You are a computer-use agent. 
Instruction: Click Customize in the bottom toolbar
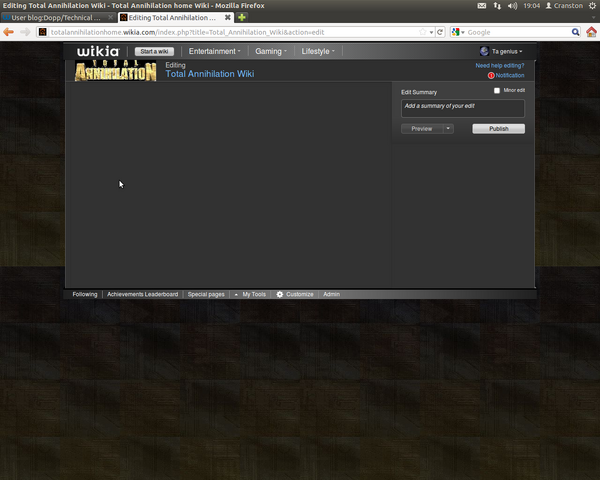tap(300, 294)
